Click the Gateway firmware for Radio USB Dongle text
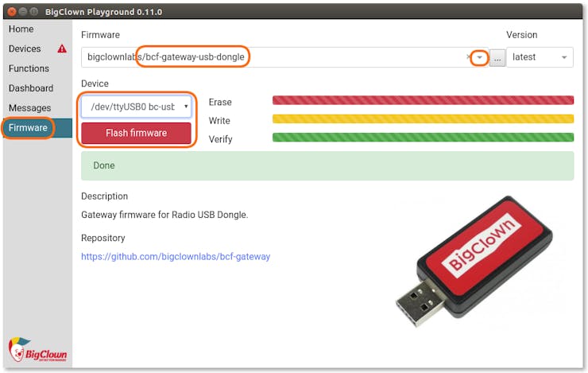 click(x=164, y=215)
